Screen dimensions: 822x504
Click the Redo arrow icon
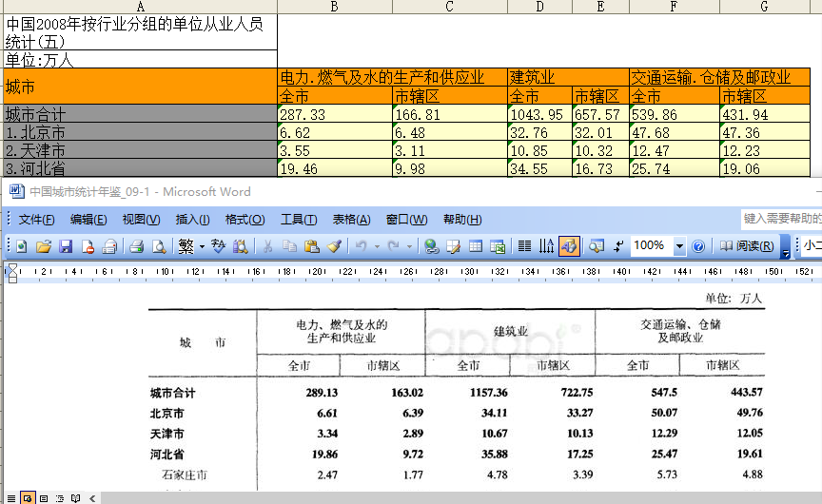click(393, 245)
